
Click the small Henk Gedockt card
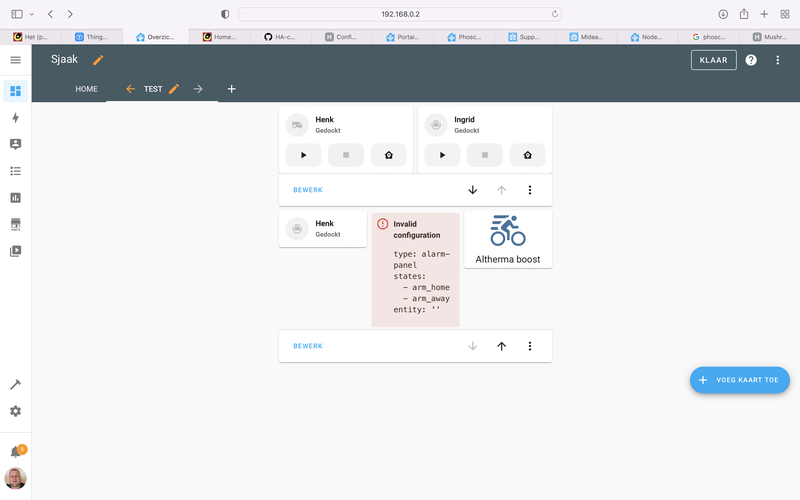click(x=323, y=229)
